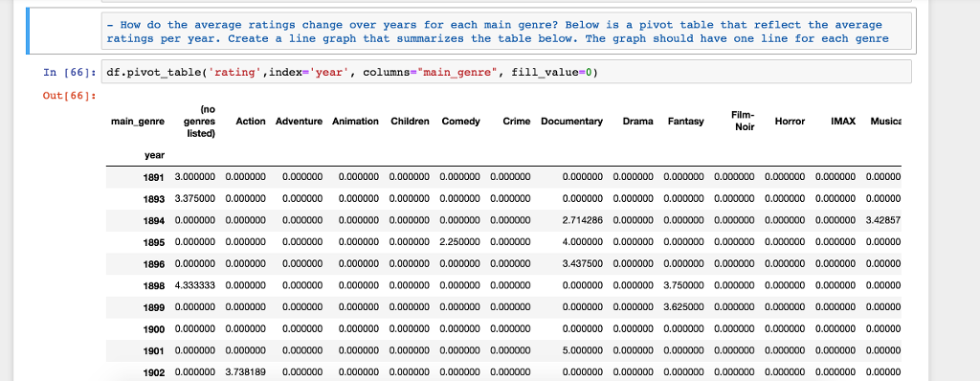Select the 1898 row index
Screen dimensions: 980x381
(x=154, y=286)
